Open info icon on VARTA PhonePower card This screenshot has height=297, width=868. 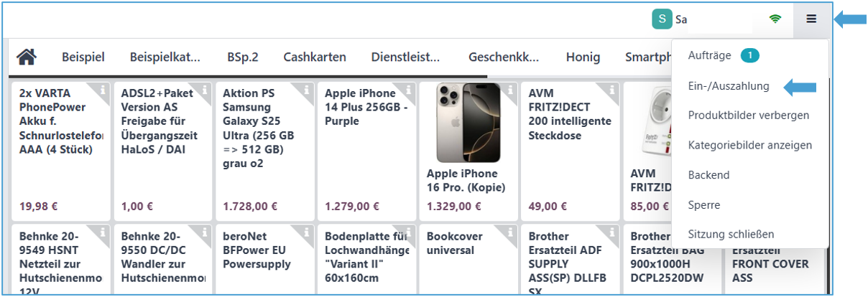(x=103, y=90)
